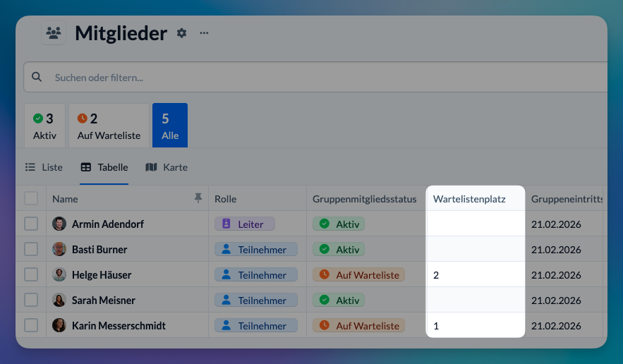Screen dimensions: 623x364
Task: Open Sarah Meisner member name
Action: (x=103, y=301)
